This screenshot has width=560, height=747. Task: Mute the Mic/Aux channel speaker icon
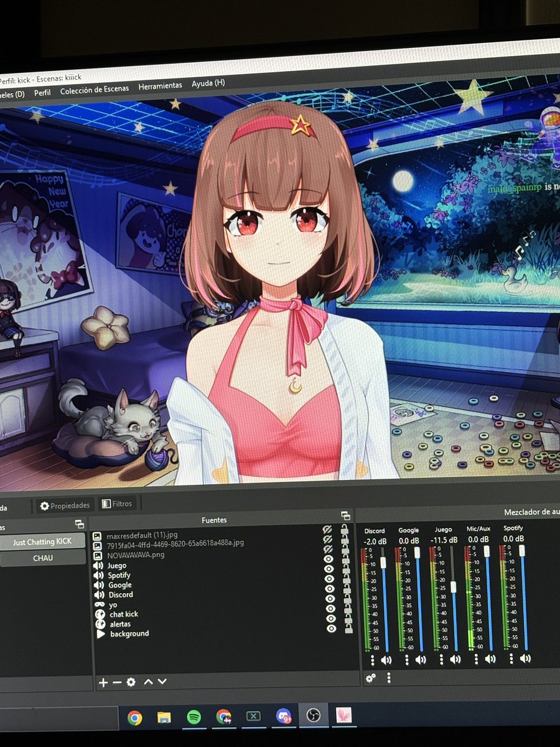pyautogui.click(x=490, y=659)
